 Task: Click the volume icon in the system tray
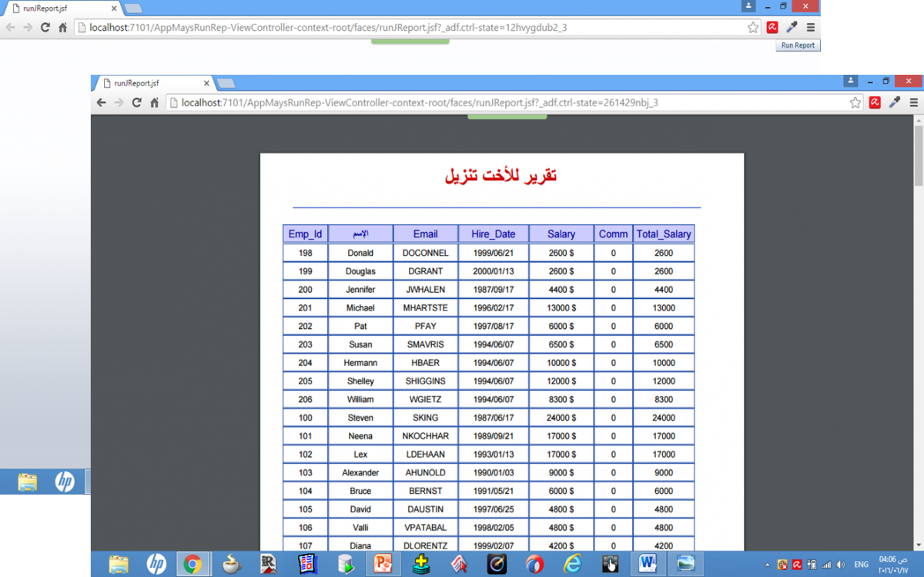[x=840, y=565]
